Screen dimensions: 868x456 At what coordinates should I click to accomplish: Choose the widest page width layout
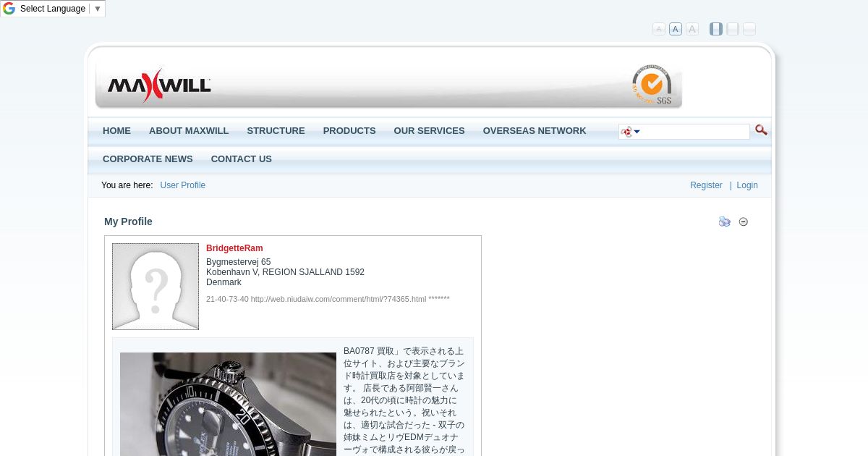(x=749, y=29)
